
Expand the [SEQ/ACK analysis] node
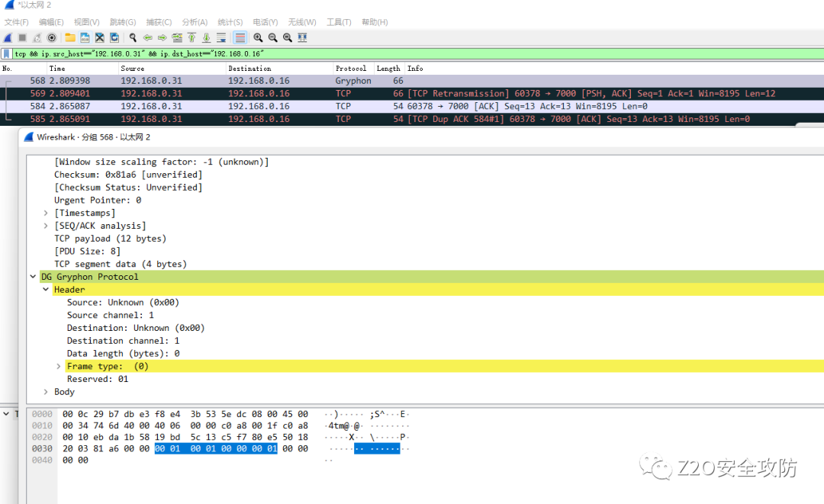[46, 226]
